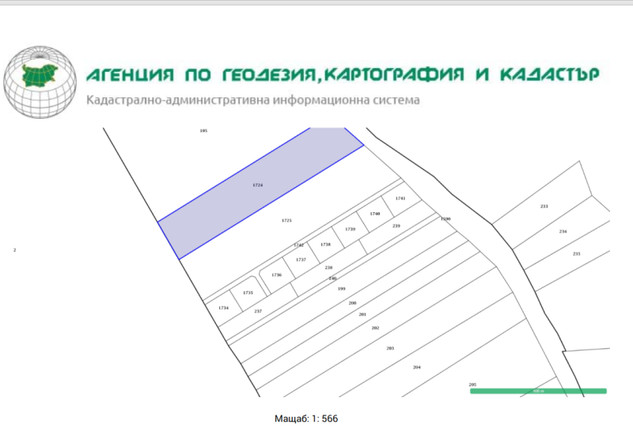
Task: Click the parcel labeled 235
Action: pos(576,254)
